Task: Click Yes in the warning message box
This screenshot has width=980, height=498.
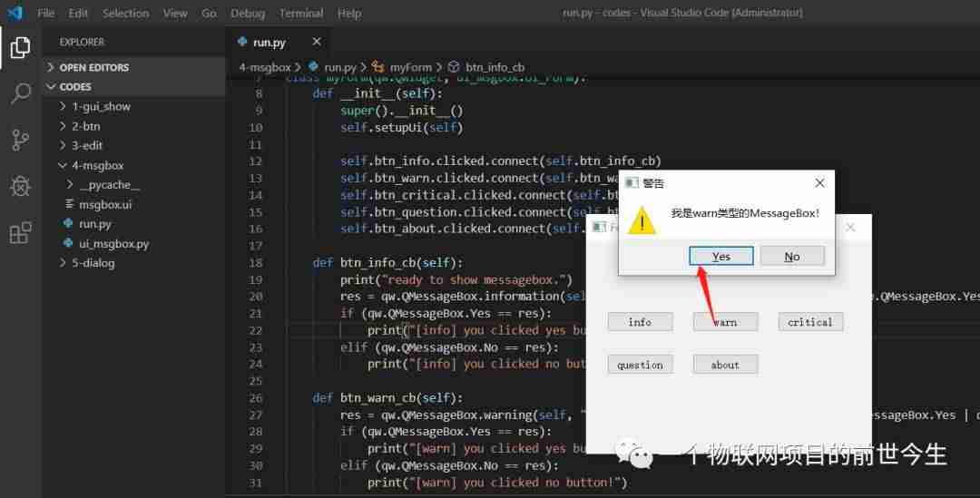Action: tap(721, 256)
